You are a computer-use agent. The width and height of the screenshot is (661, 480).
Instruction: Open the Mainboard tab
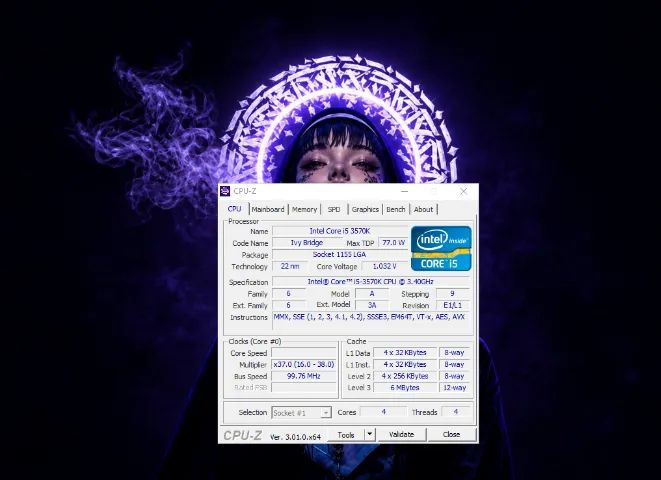(268, 209)
